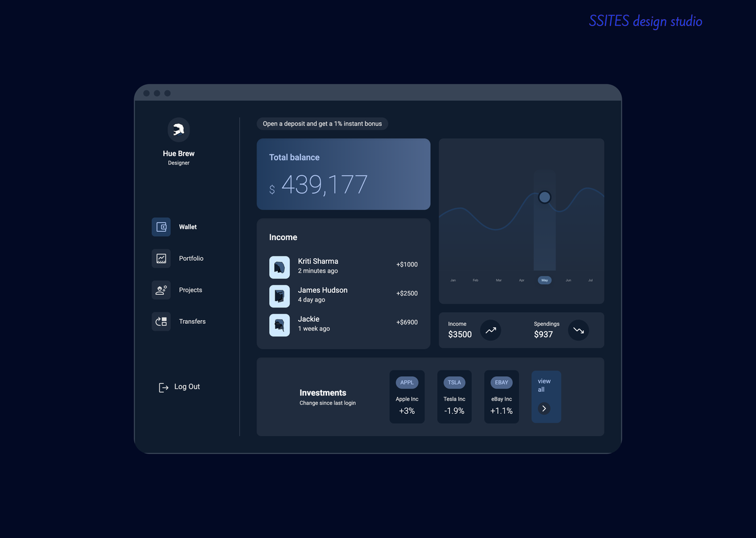Select Jul on the chart axis

click(x=590, y=280)
